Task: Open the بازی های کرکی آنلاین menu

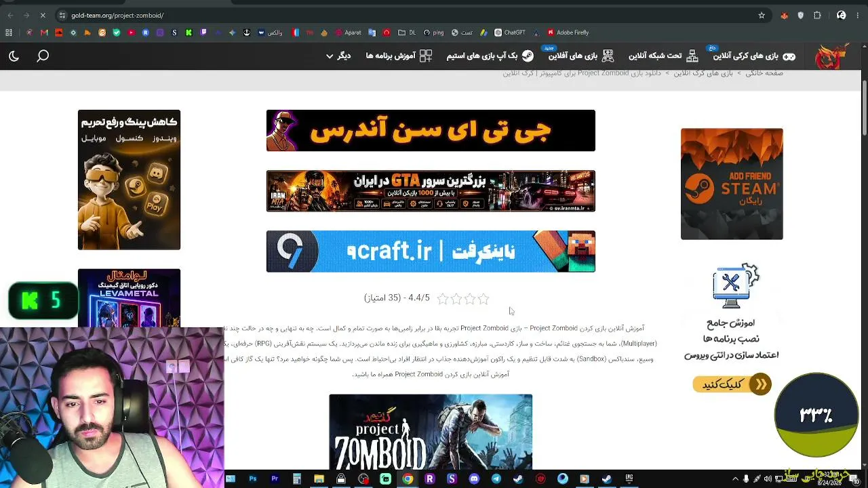Action: 754,56
